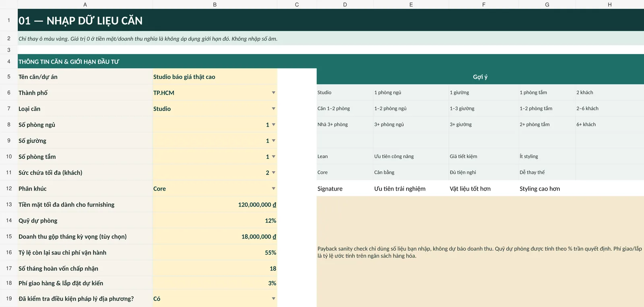Screen dimensions: 644x307
Task: Select column E header
Action: 411,4
